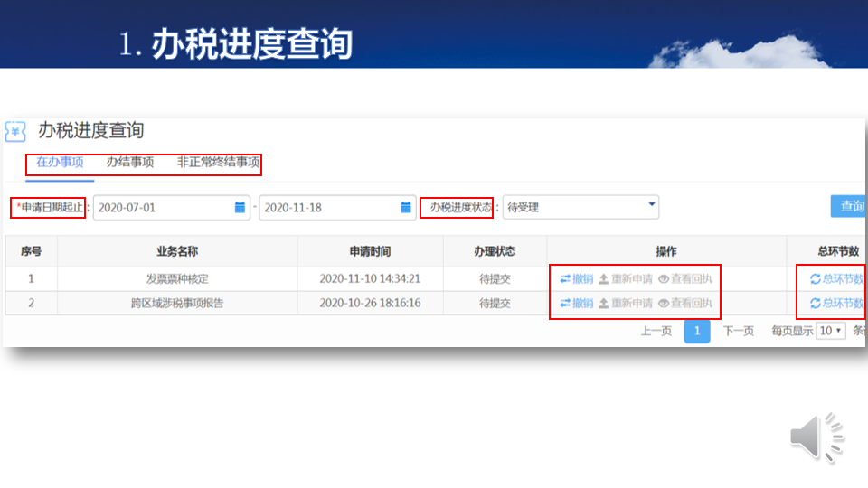Switch to 在办事项 tab
Viewport: 868px width, 488px height.
pyautogui.click(x=60, y=162)
